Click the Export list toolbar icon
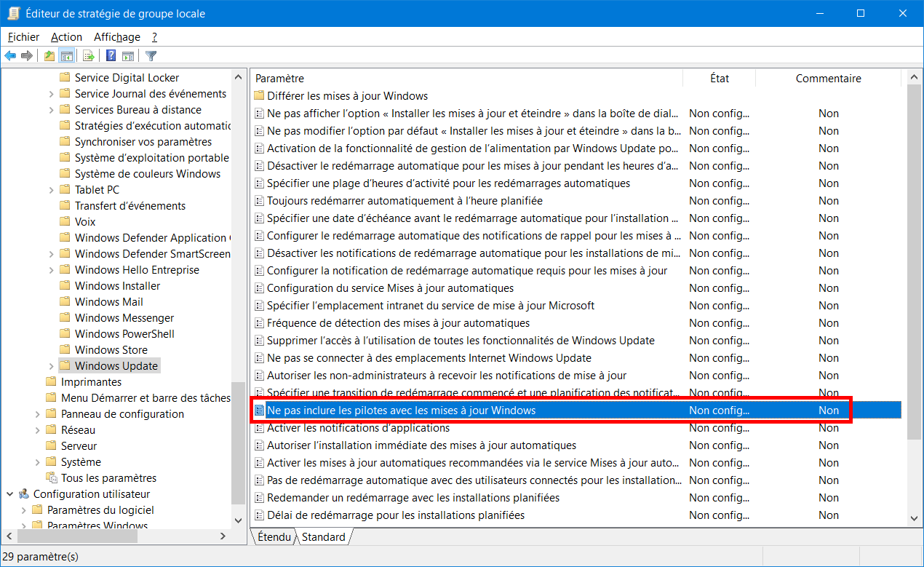Viewport: 924px width, 567px height. 89,56
